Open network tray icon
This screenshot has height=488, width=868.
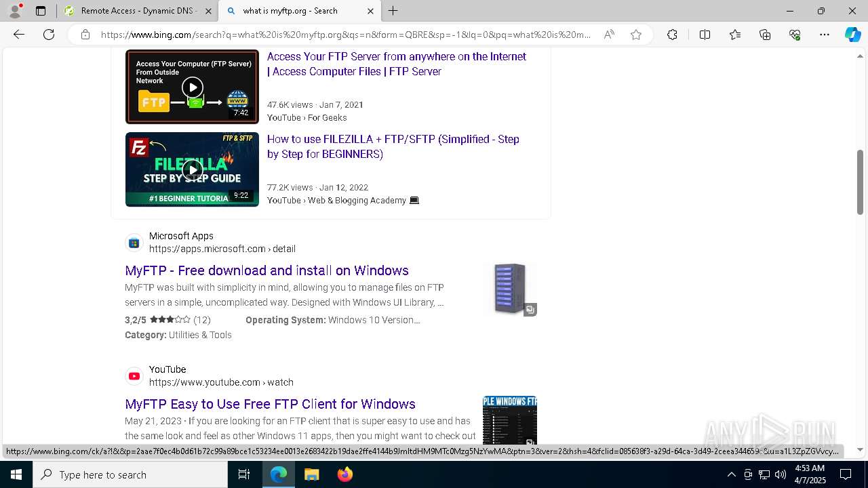pyautogui.click(x=764, y=474)
